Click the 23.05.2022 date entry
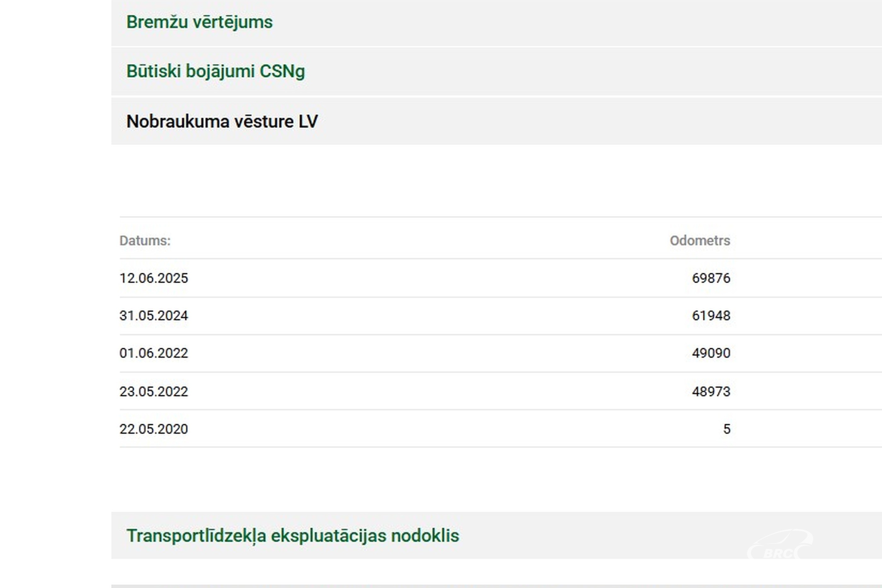This screenshot has width=882, height=588. click(154, 391)
